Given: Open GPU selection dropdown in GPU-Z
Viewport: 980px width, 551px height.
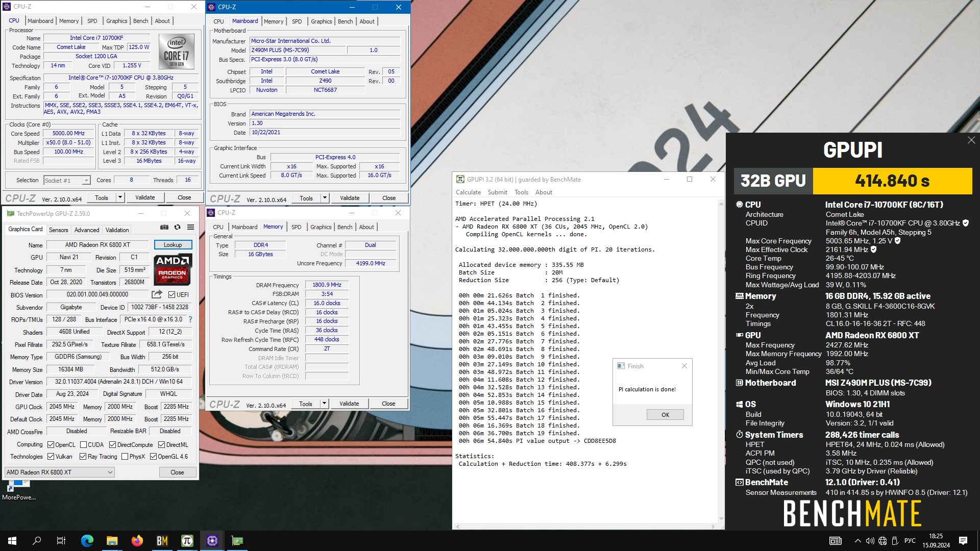Looking at the screenshot, I should click(60, 472).
